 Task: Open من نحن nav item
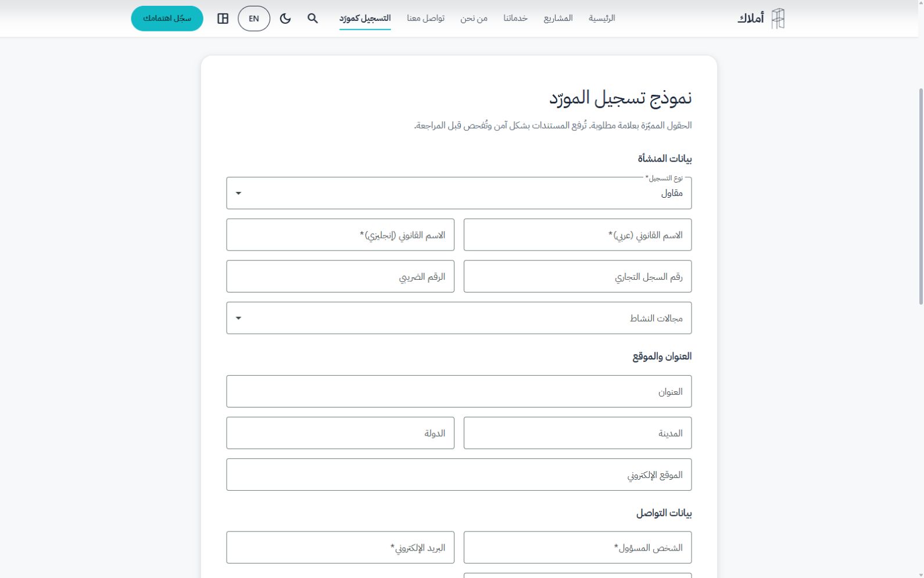coord(474,19)
